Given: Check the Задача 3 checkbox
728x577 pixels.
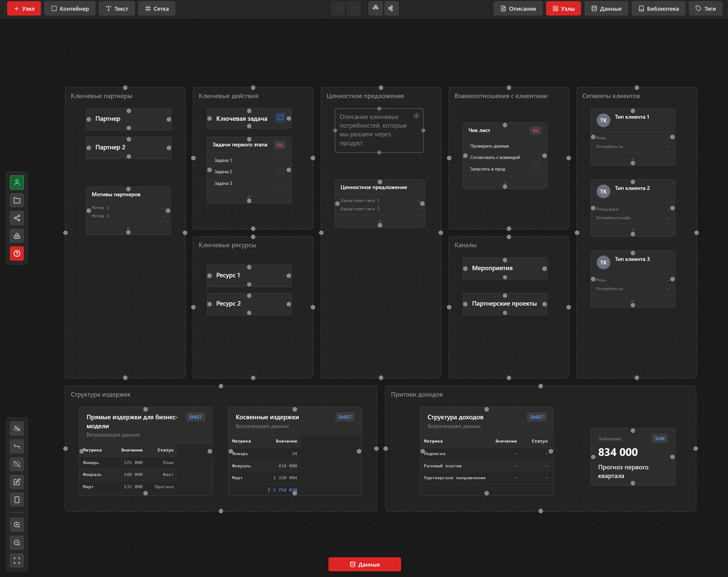Looking at the screenshot, I should tap(280, 183).
